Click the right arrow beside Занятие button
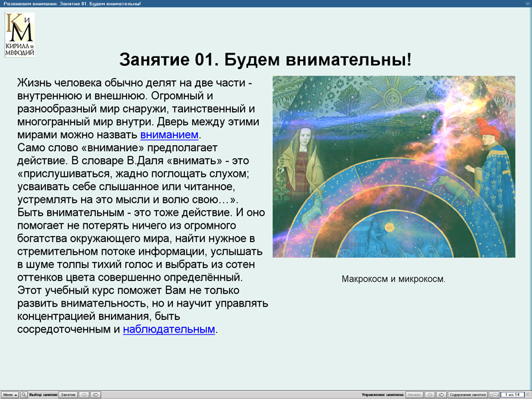The height and width of the screenshot is (399, 532). click(96, 394)
